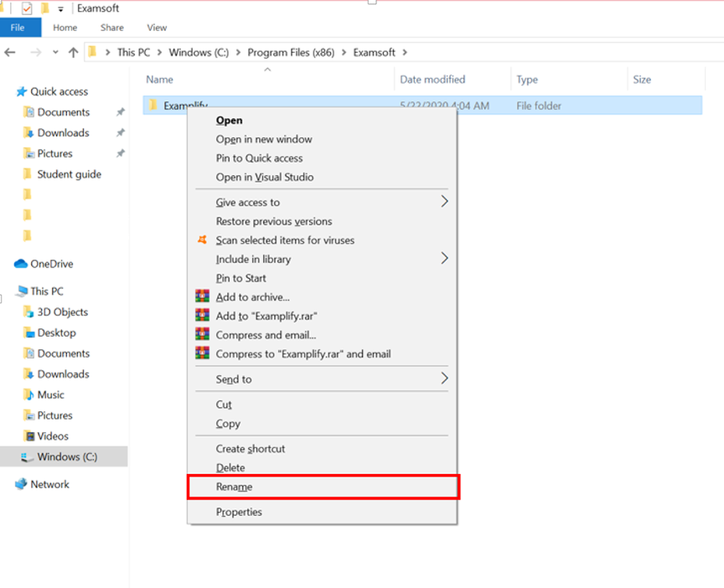Click the Network icon in sidebar
This screenshot has height=588, width=724.
click(x=21, y=484)
